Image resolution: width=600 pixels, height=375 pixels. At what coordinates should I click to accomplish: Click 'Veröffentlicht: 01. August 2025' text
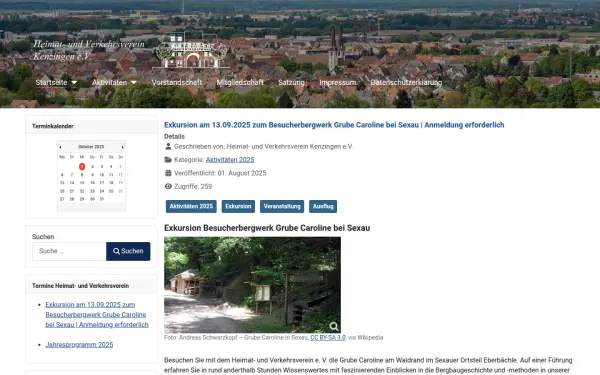pos(220,173)
